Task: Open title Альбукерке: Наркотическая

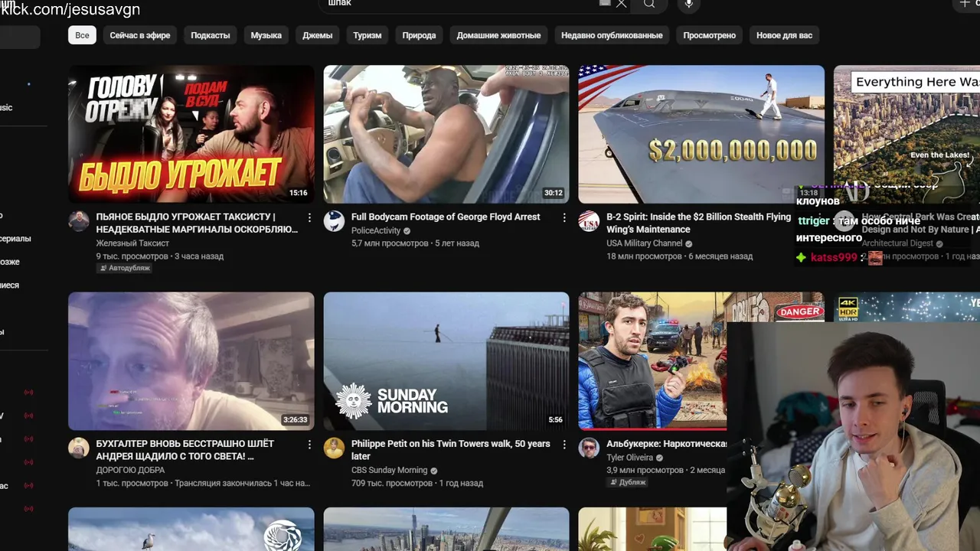Action: tap(666, 444)
